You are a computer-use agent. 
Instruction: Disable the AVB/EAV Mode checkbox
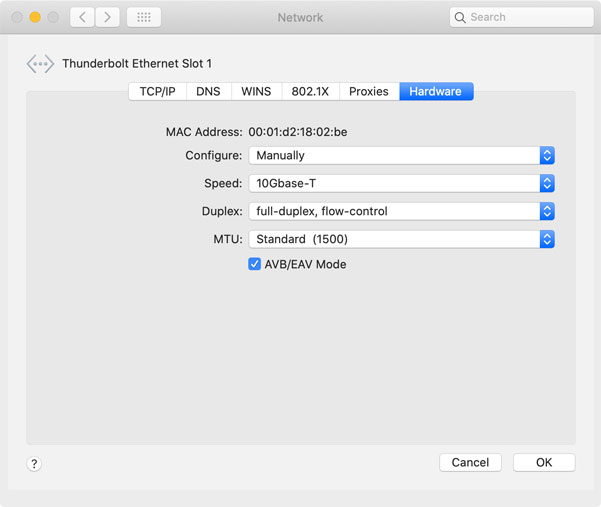click(x=255, y=264)
